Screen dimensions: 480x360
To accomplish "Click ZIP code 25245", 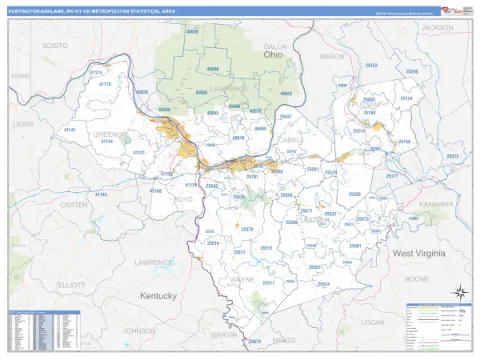I will click(x=412, y=72).
